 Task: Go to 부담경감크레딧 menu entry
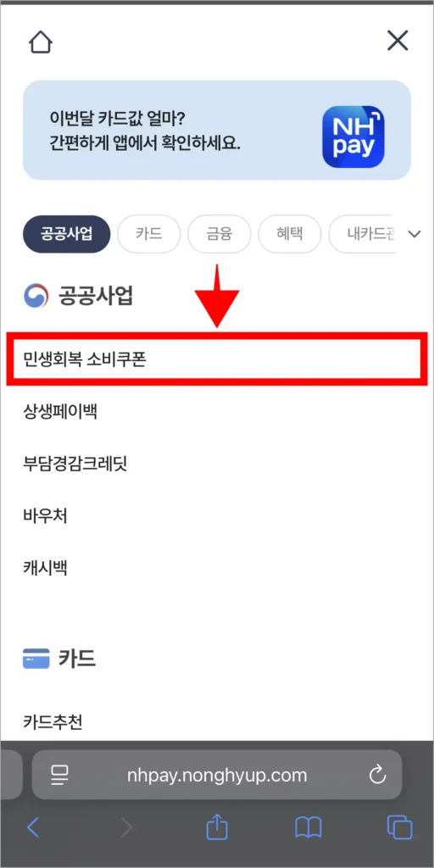coord(75,463)
